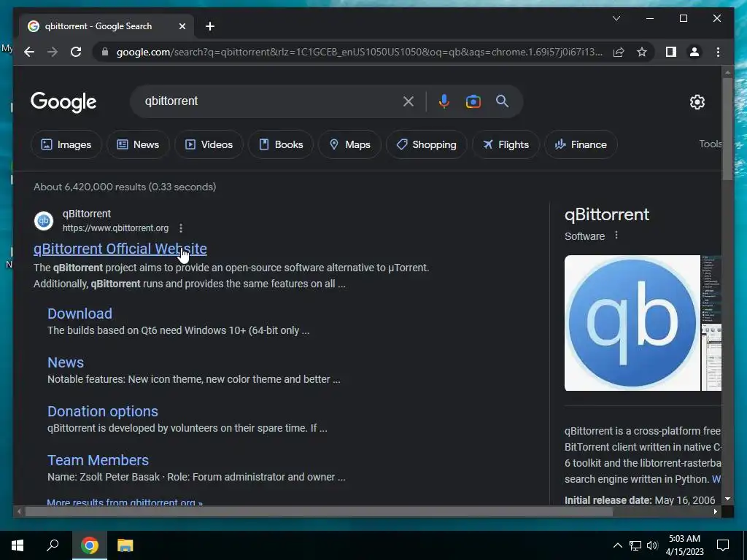Screen dimensions: 747x560
Task: Open the Chrome profile avatar icon
Action: (x=694, y=52)
